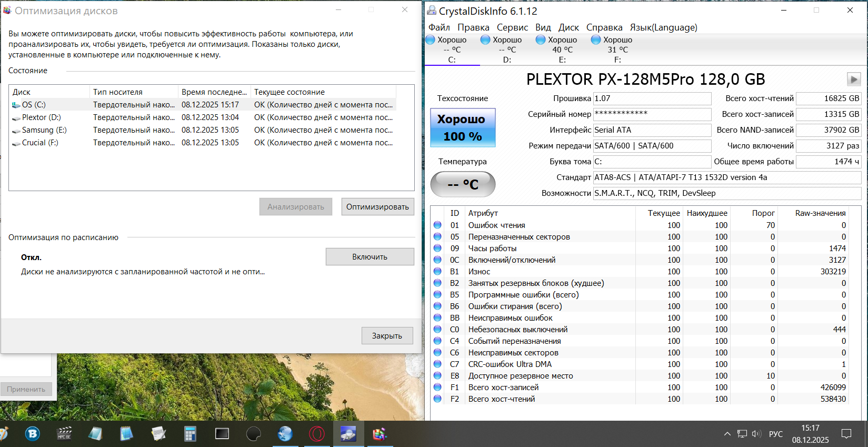Viewport: 868px width, 447px height.
Task: Click the status orb for B5 Программные ошибки
Action: pos(437,295)
